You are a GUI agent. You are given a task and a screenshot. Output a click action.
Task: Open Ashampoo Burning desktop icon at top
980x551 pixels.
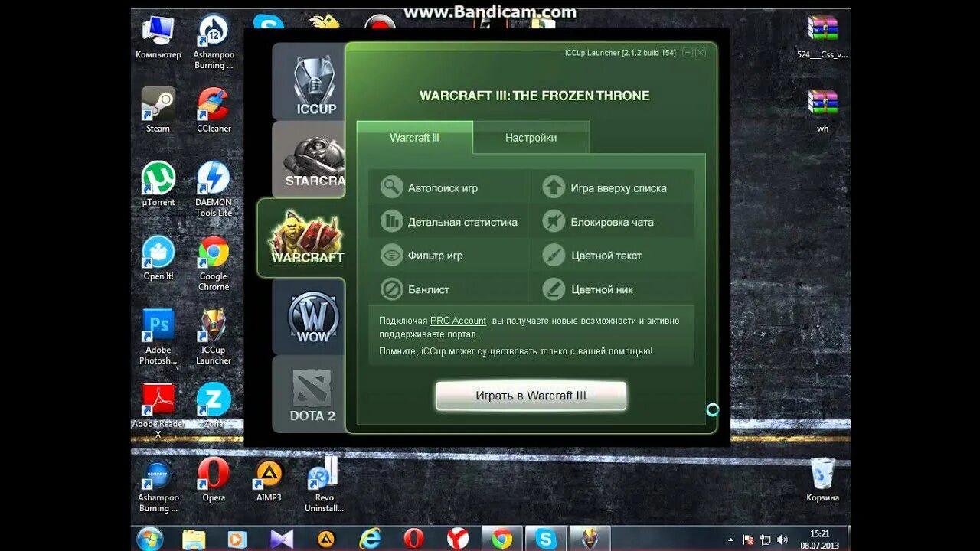click(x=214, y=42)
